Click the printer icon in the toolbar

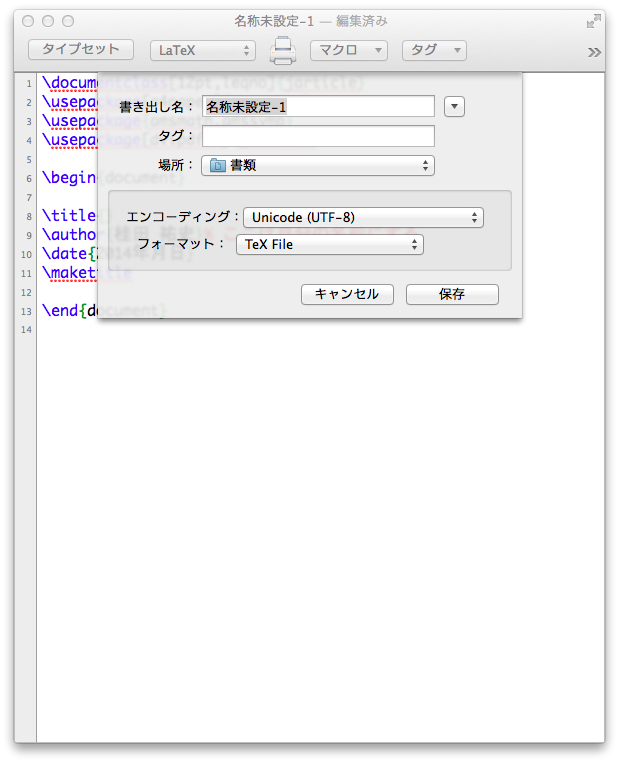(x=283, y=50)
